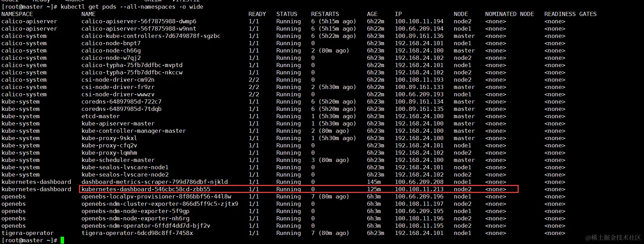Image resolution: width=644 pixels, height=244 pixels.
Task: Select pod name kube-proxy-cfq2v
Action: 109,145
